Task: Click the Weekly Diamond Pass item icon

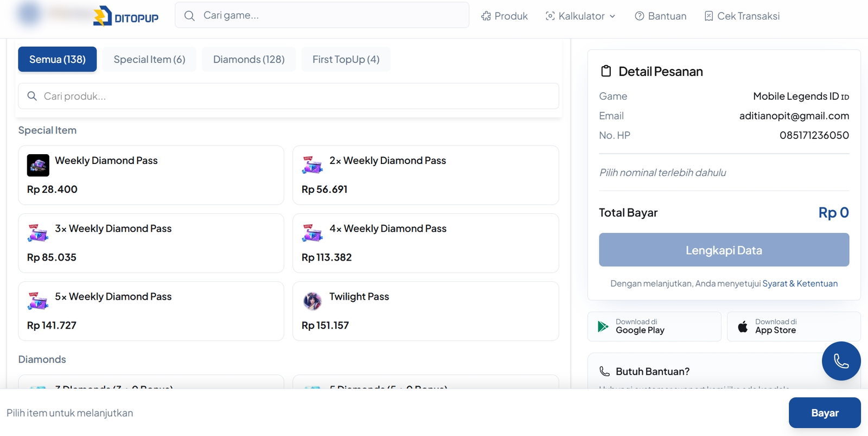Action: 38,166
